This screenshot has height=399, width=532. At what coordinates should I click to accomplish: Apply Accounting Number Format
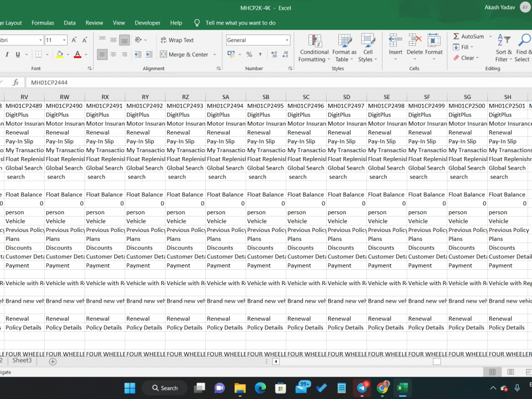click(231, 54)
